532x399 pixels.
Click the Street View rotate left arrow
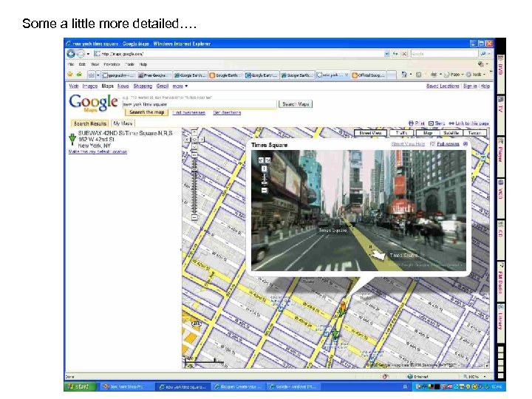261,160
